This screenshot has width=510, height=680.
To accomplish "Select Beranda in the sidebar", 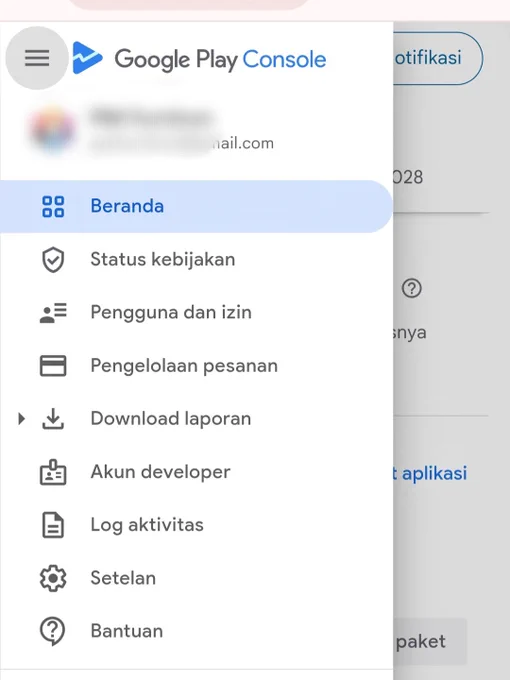I will (196, 206).
